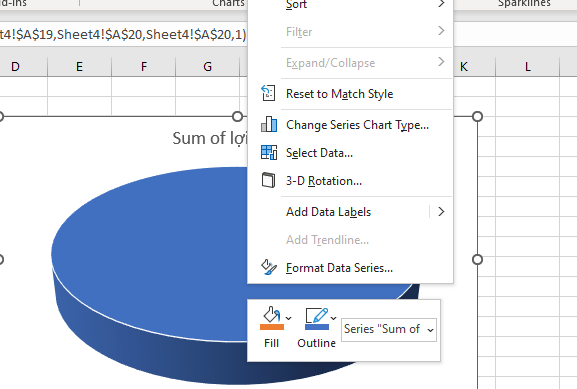Open the Fill color dropdown arrow
The width and height of the screenshot is (577, 389).
pos(289,318)
